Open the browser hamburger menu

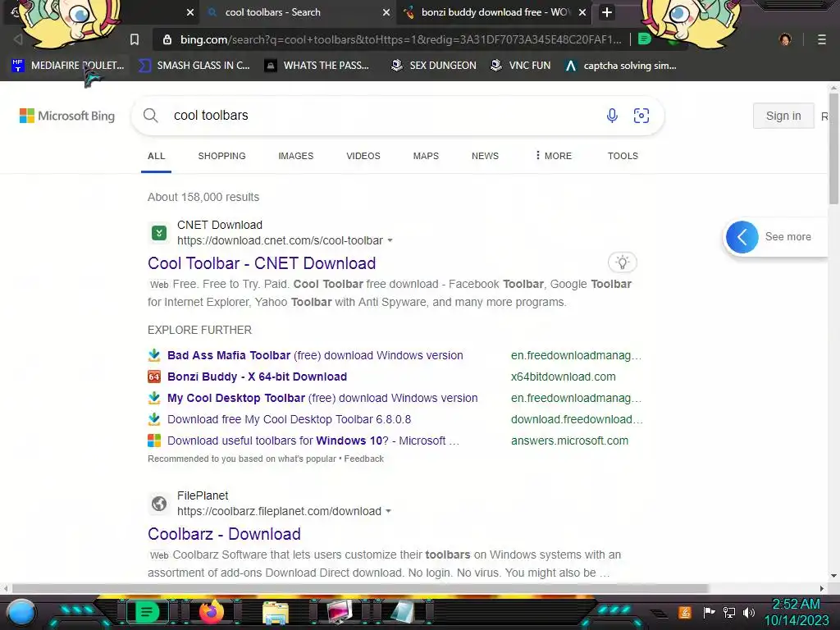click(x=821, y=39)
